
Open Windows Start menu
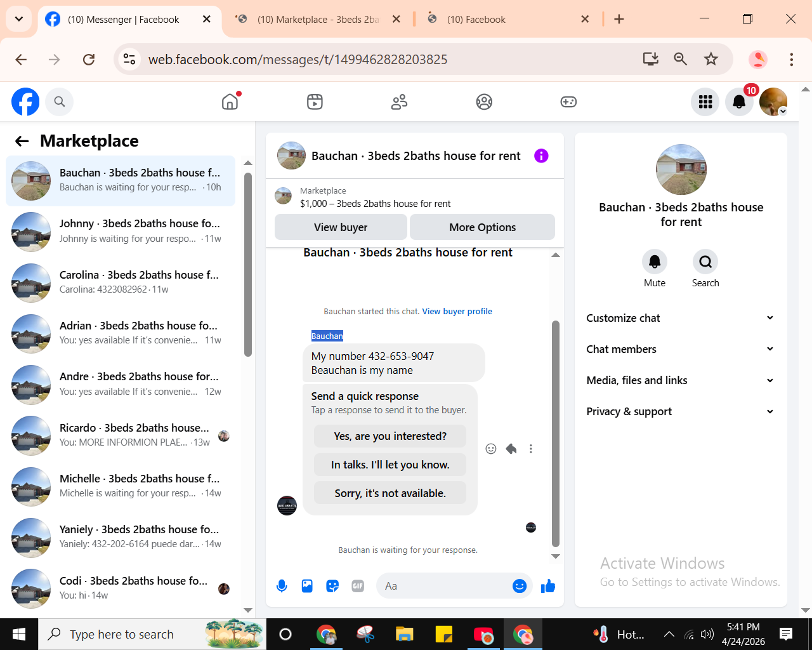tap(19, 634)
